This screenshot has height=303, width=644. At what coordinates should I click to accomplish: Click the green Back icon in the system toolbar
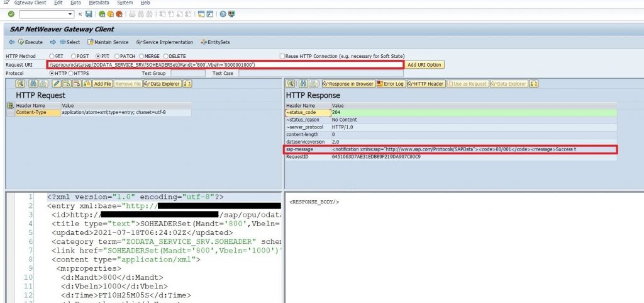pyautogui.click(x=101, y=14)
